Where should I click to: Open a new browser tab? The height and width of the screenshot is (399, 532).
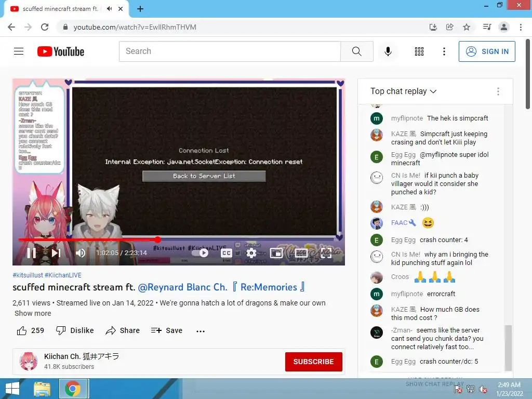(140, 9)
